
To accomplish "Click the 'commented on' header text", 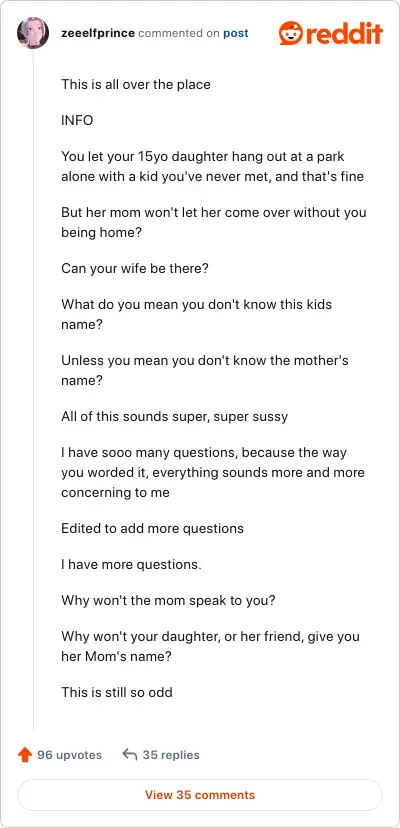I will pyautogui.click(x=179, y=33).
